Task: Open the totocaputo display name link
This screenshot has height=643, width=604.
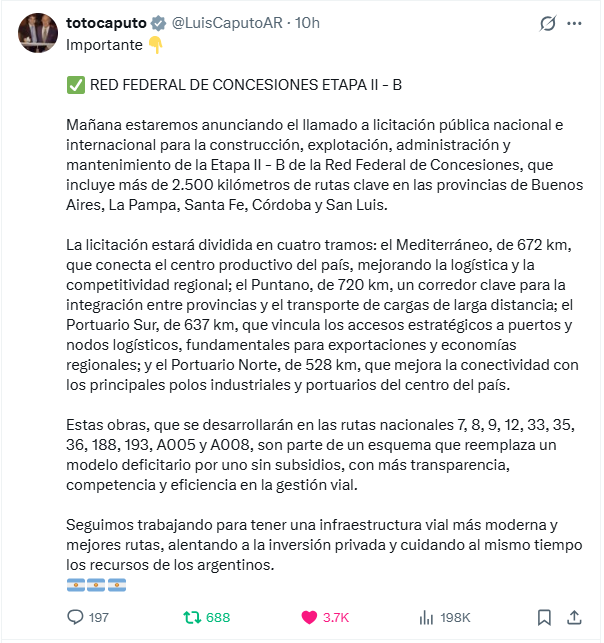Action: click(x=105, y=22)
